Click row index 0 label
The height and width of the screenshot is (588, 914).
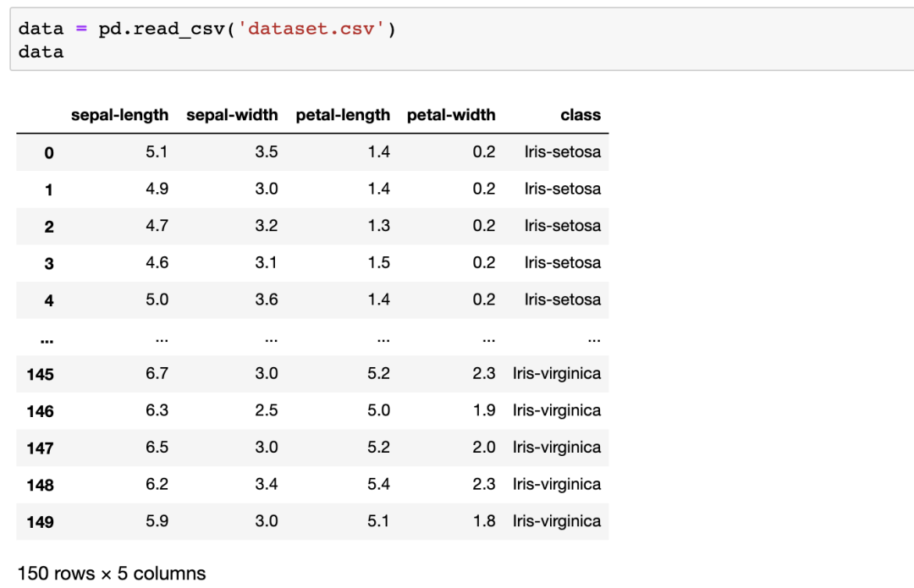49,152
